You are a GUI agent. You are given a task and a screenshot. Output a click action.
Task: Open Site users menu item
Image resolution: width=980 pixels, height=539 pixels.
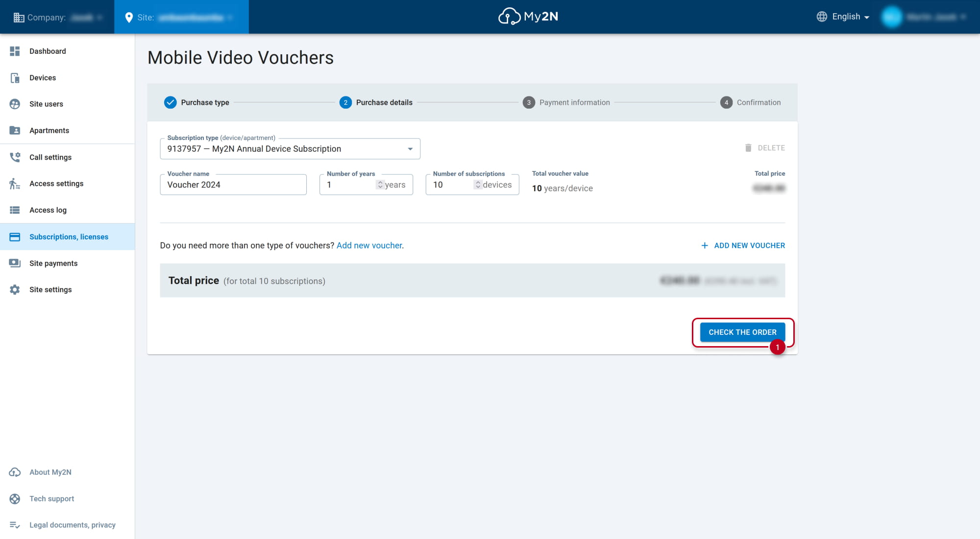[67, 104]
